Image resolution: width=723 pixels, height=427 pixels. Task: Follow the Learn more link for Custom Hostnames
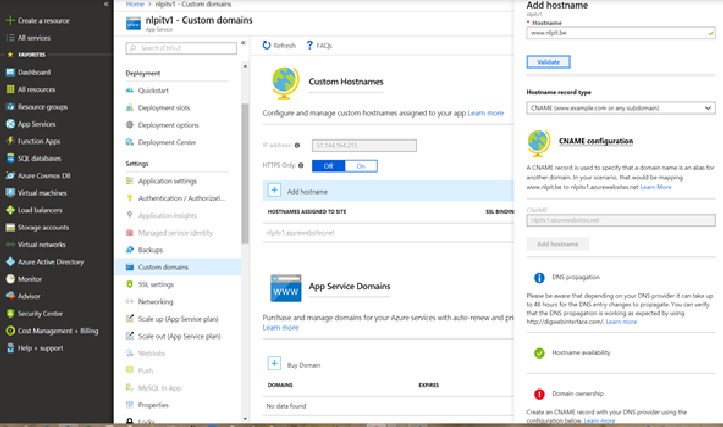[486, 113]
